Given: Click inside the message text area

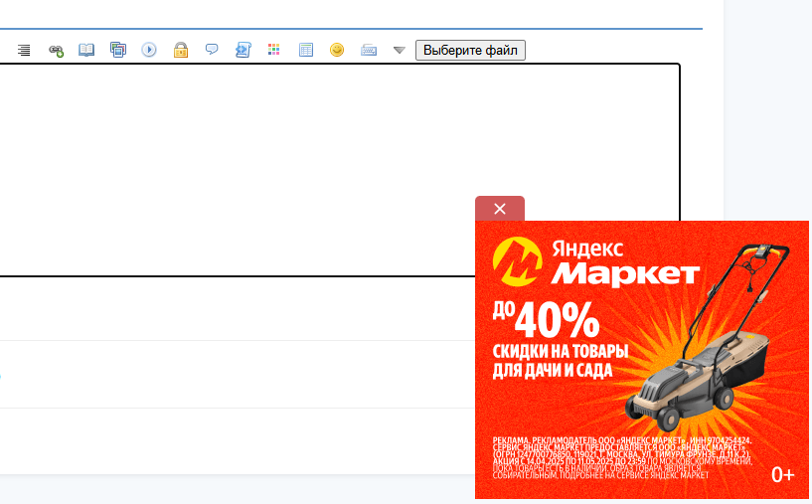Looking at the screenshot, I should (339, 170).
